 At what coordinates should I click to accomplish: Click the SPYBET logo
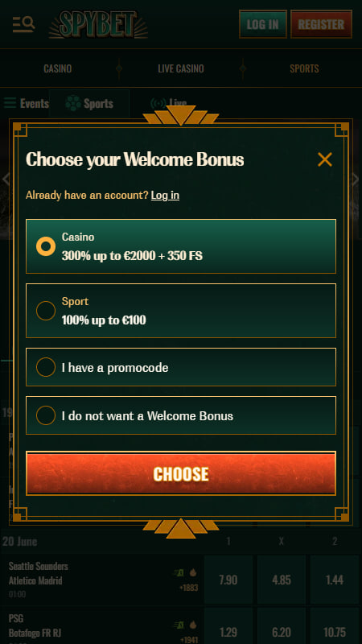(x=98, y=24)
